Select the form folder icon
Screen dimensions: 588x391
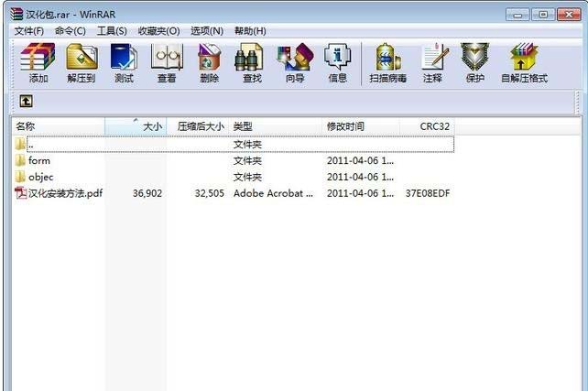pos(20,160)
